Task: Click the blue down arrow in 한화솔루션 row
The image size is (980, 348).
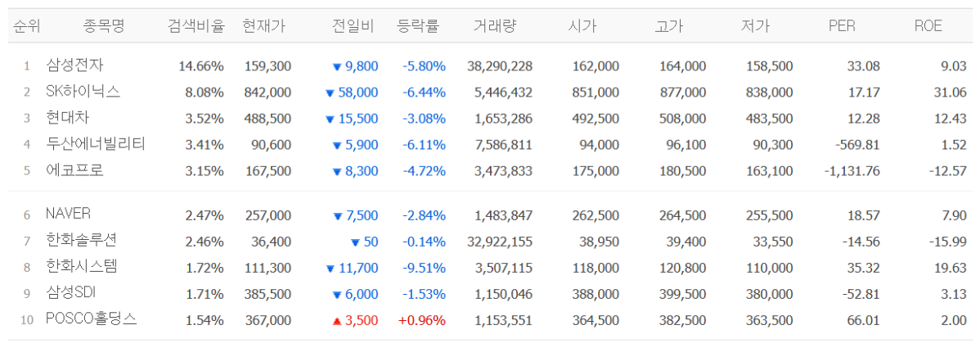Action: click(x=355, y=242)
